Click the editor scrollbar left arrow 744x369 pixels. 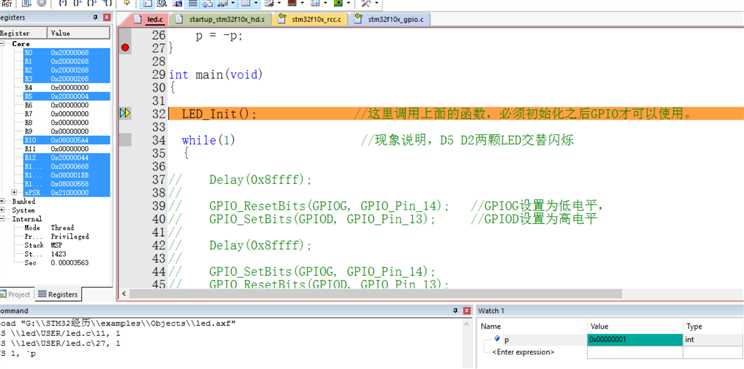point(123,294)
